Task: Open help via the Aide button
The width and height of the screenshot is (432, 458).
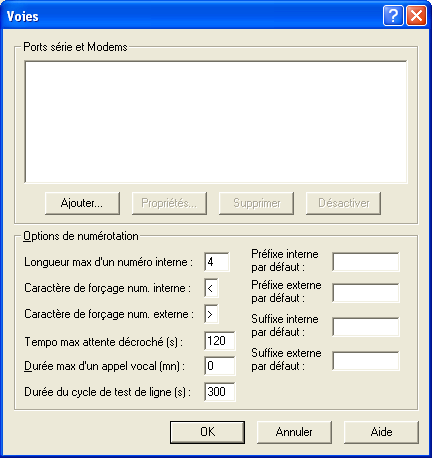Action: click(x=381, y=432)
